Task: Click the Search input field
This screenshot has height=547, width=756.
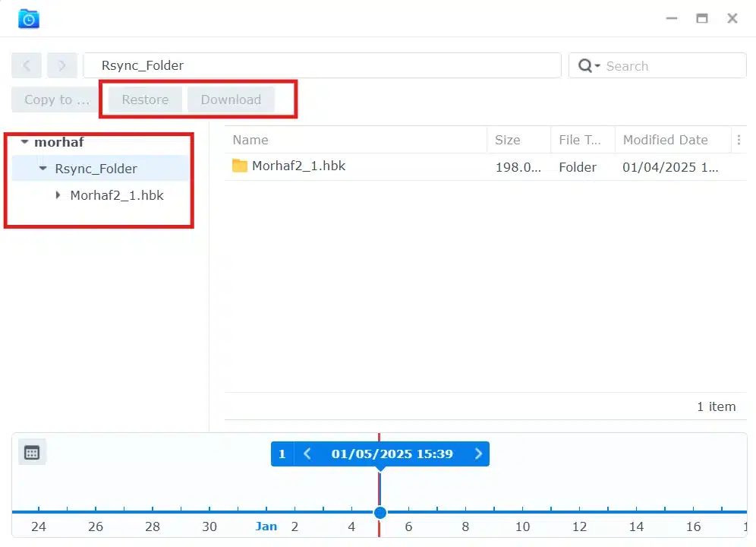Action: [x=672, y=66]
